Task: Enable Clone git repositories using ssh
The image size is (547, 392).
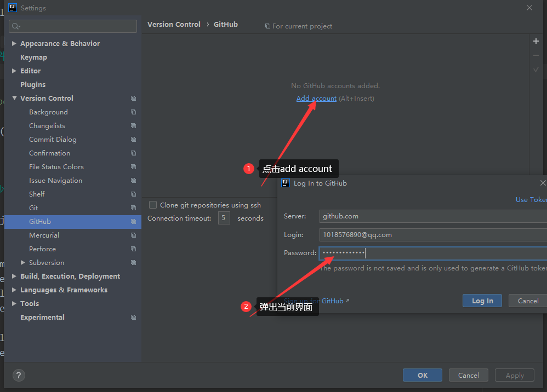Action: pyautogui.click(x=153, y=205)
